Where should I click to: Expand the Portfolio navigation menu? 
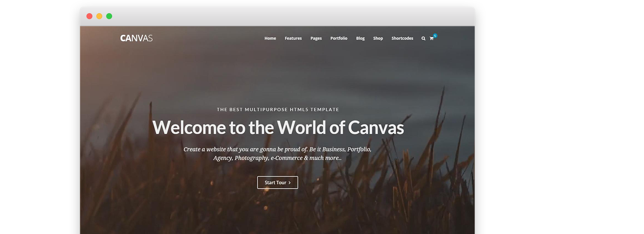[339, 39]
